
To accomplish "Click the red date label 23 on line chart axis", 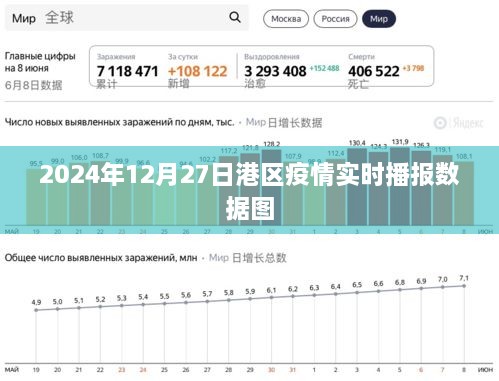I will click(122, 370).
